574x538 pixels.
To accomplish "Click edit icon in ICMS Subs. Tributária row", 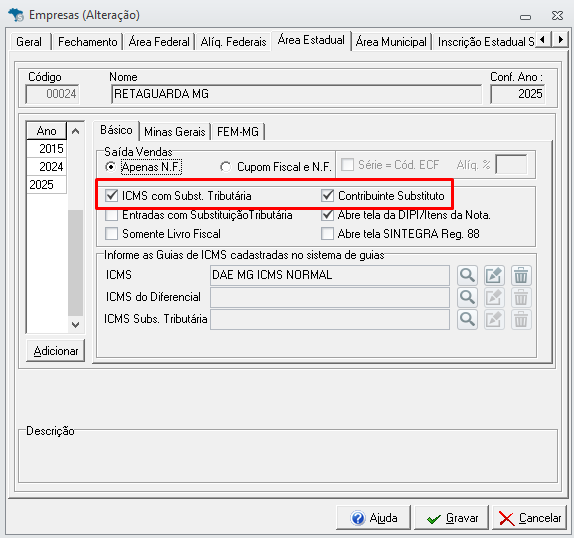I will pos(494,319).
